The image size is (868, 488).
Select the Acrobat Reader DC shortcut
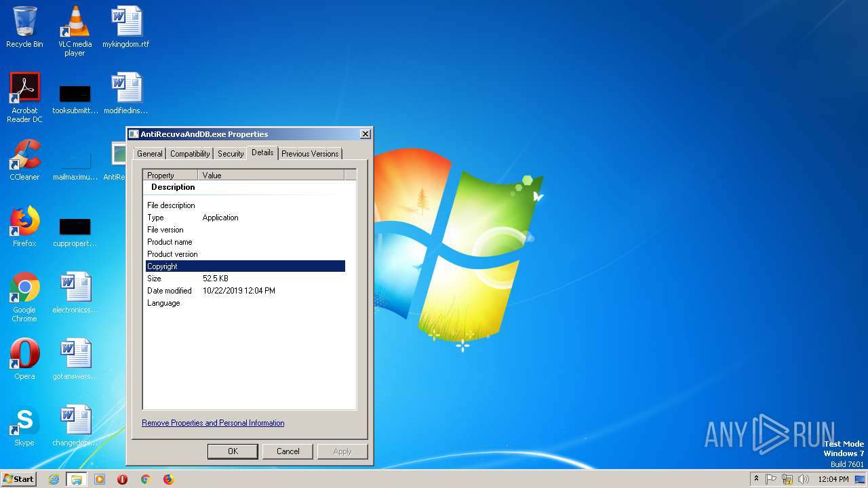pyautogui.click(x=24, y=98)
